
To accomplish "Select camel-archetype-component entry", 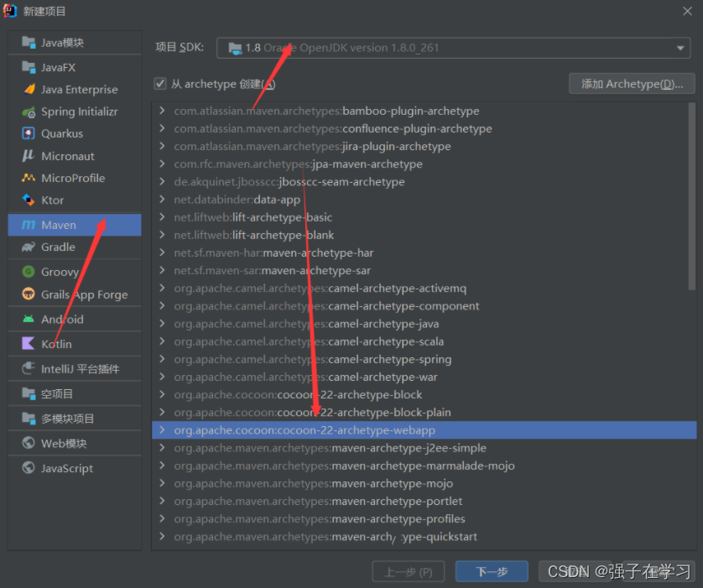I will tap(424, 305).
